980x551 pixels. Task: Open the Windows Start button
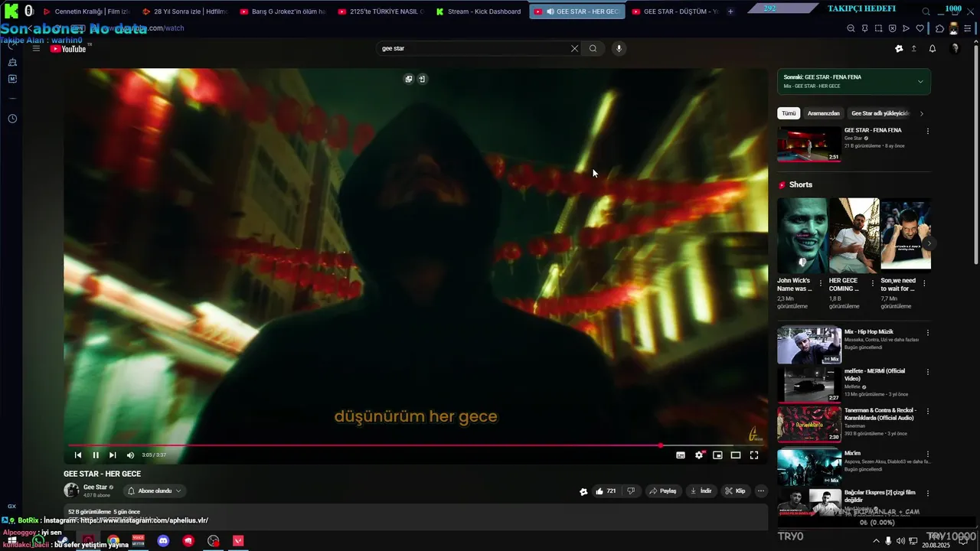12,541
